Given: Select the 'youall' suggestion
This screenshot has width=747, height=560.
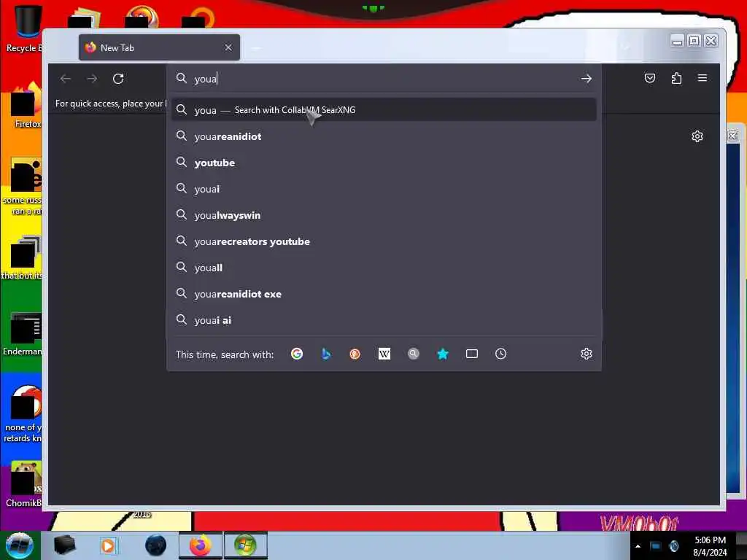Looking at the screenshot, I should [384, 268].
